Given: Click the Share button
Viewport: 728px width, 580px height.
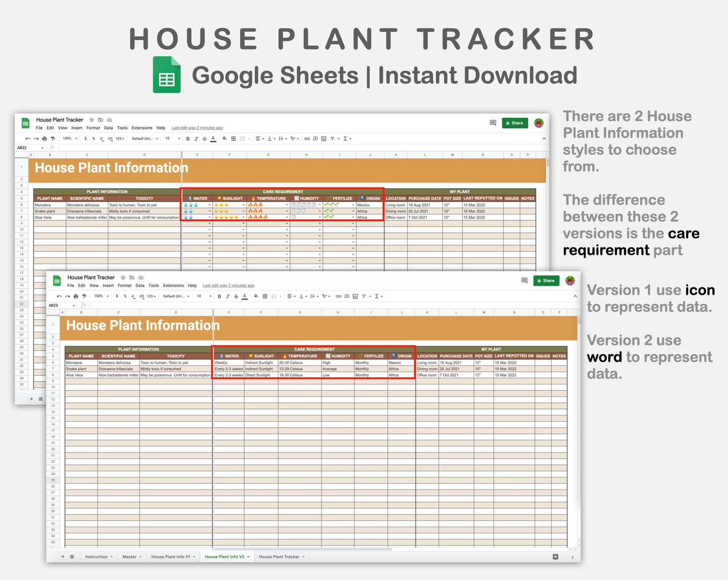Looking at the screenshot, I should coord(546,280).
